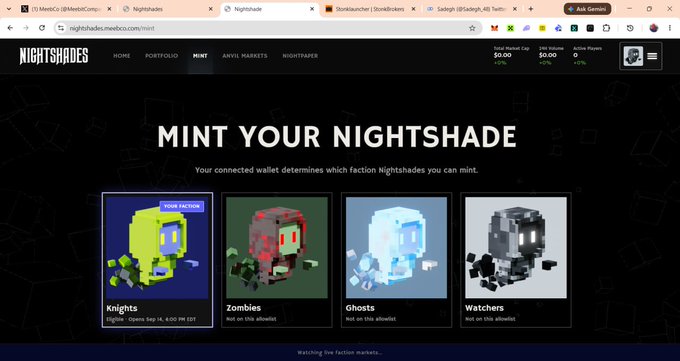Close the Sadegh Twitter tab

[x=515, y=9]
